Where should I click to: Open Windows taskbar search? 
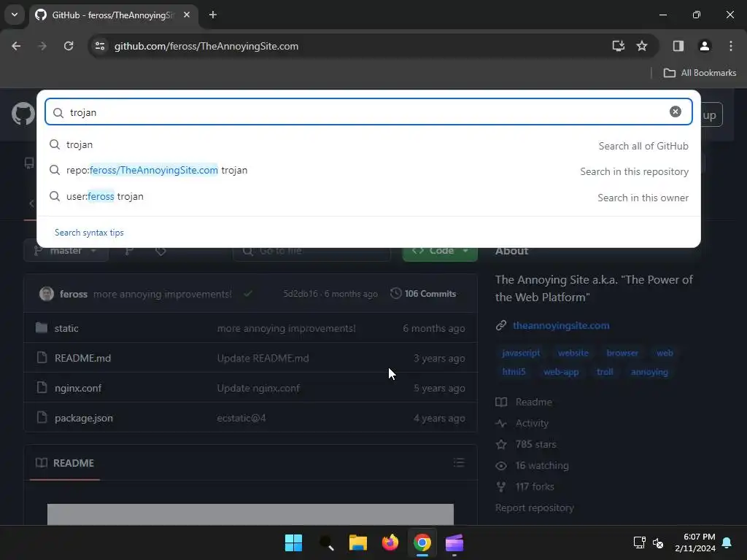point(326,542)
